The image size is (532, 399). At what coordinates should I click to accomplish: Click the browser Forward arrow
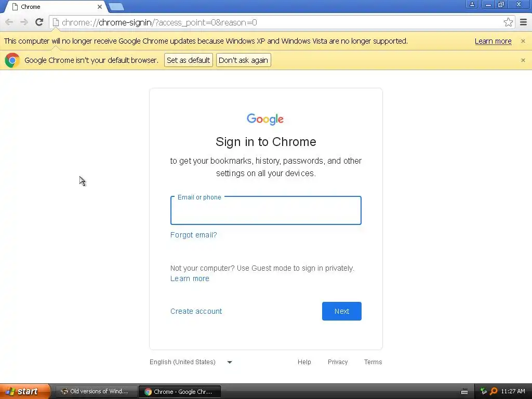(24, 22)
